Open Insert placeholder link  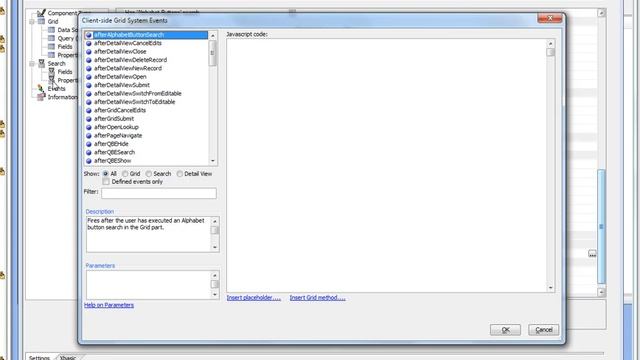(254, 298)
